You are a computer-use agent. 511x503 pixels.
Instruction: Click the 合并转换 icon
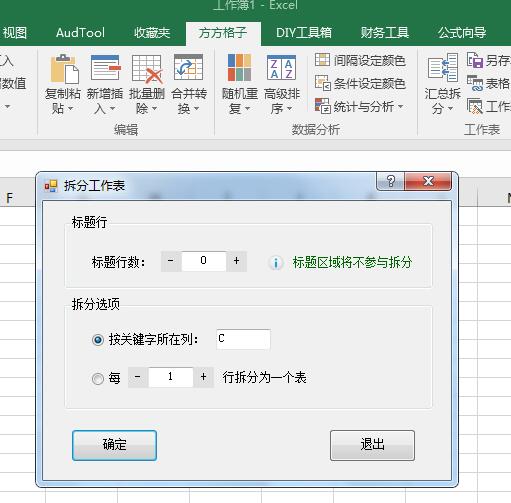point(188,67)
